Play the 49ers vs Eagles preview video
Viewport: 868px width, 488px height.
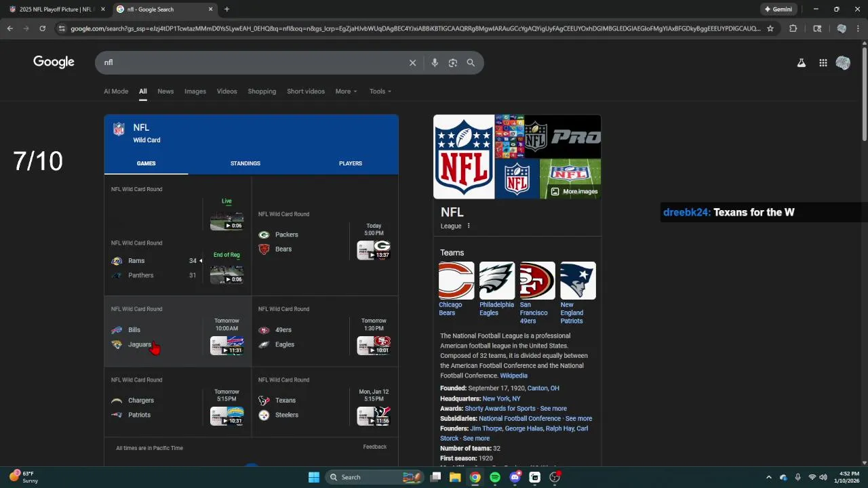click(374, 345)
